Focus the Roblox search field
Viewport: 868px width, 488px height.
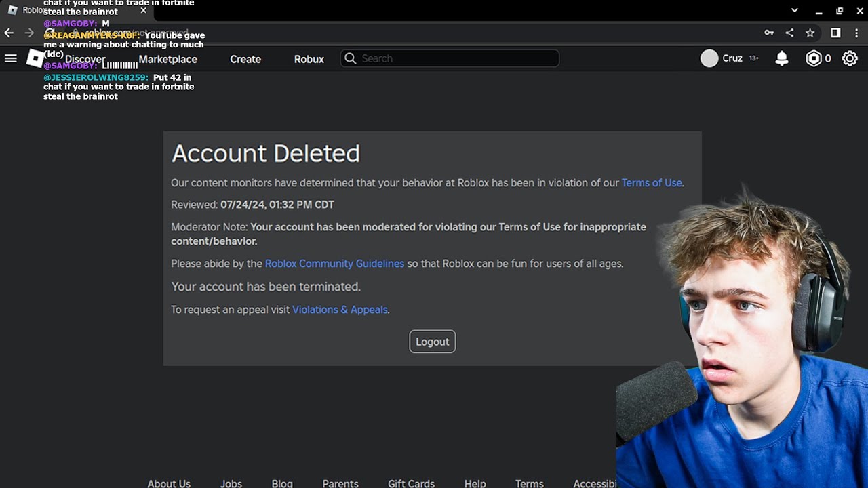[450, 58]
